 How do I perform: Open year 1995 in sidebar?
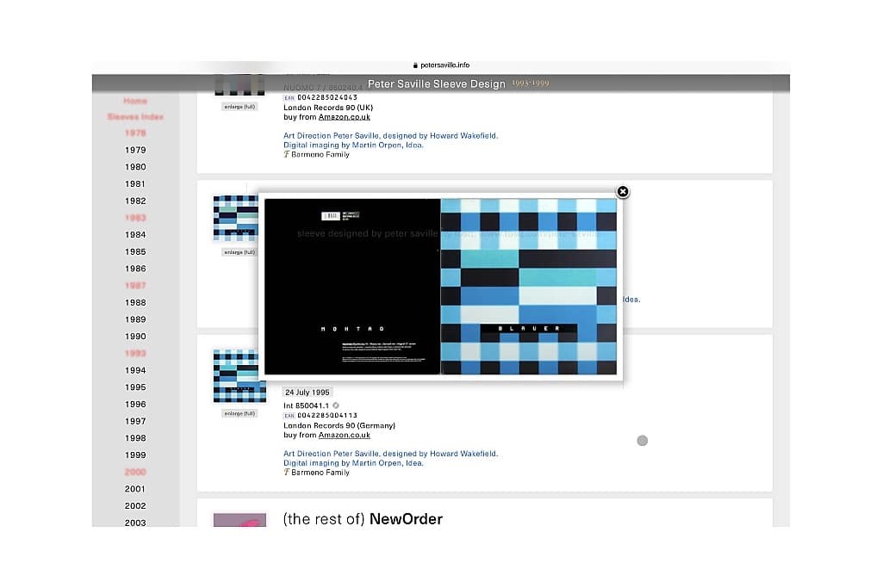coord(135,387)
